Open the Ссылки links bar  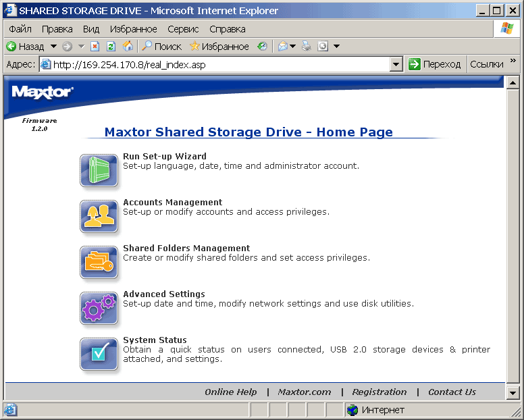[x=487, y=64]
